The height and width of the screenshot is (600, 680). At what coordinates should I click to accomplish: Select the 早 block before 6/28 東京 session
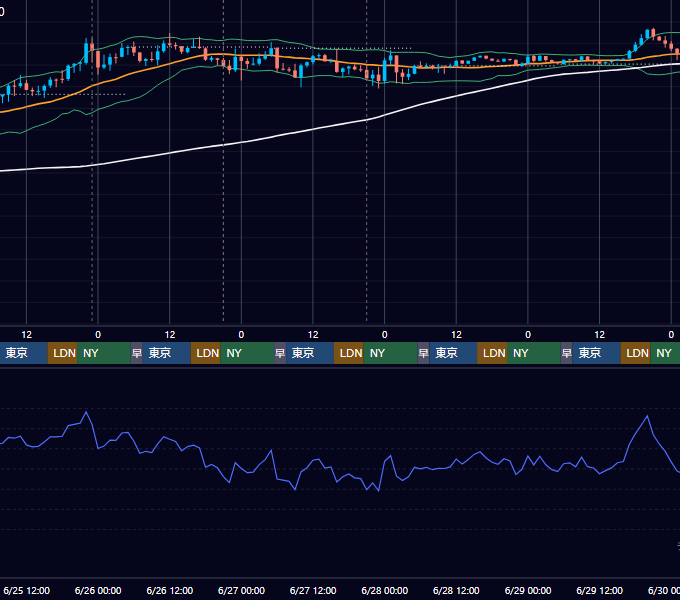[423, 353]
